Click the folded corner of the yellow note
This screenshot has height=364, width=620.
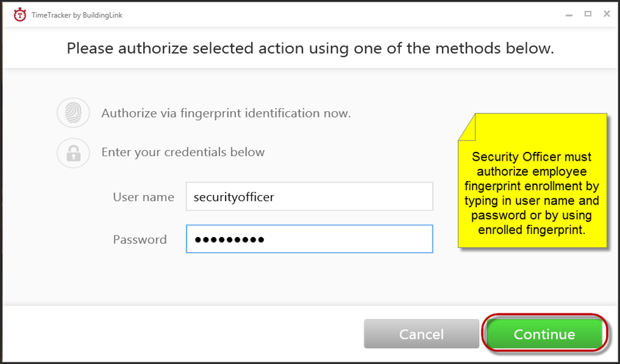click(467, 128)
